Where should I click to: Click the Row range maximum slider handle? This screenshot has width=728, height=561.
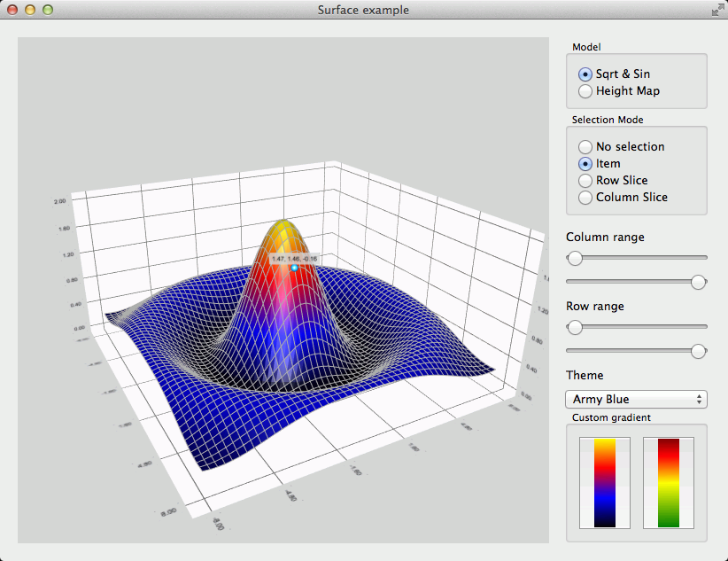pyautogui.click(x=698, y=351)
